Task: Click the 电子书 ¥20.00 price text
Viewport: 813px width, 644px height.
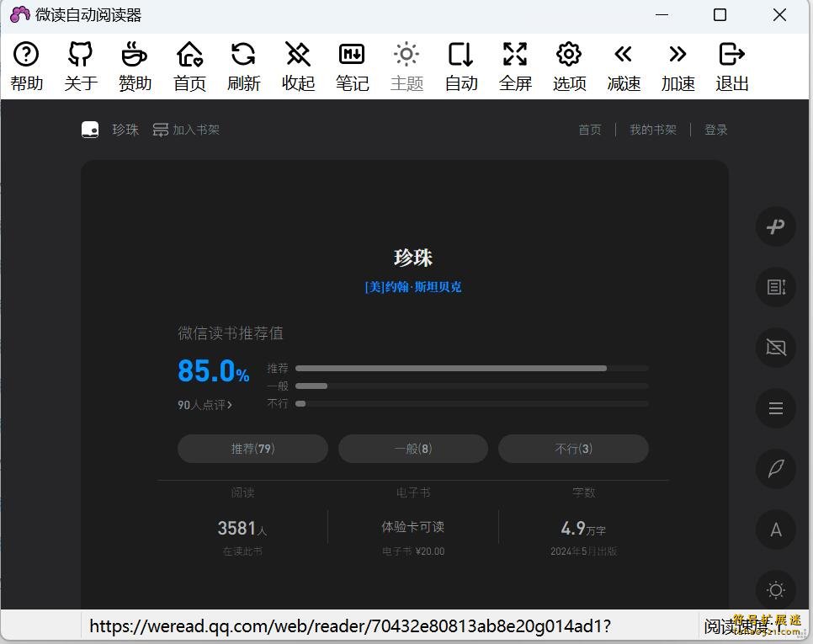Action: pyautogui.click(x=412, y=551)
